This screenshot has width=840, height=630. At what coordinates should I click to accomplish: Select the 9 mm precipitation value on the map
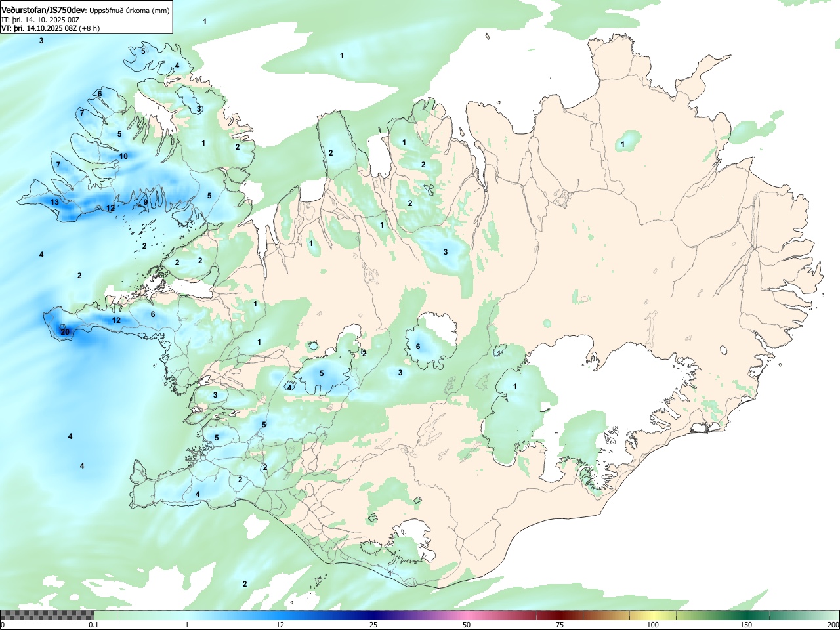(x=146, y=202)
